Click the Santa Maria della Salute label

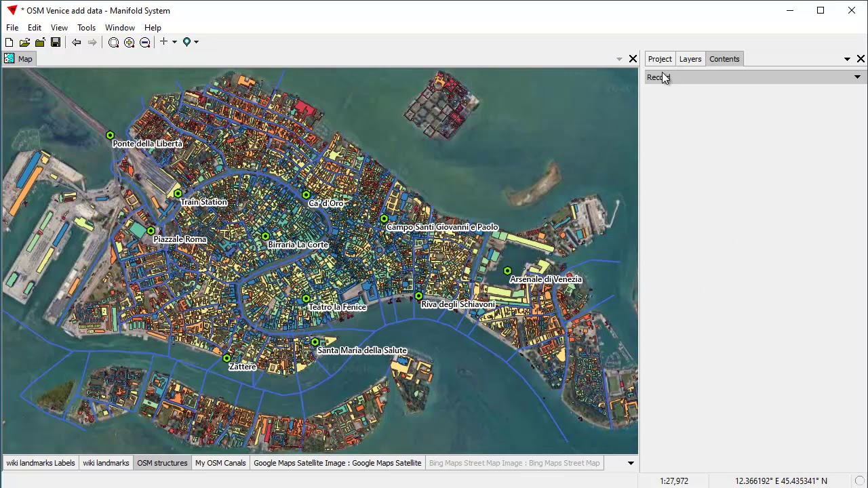coord(362,350)
